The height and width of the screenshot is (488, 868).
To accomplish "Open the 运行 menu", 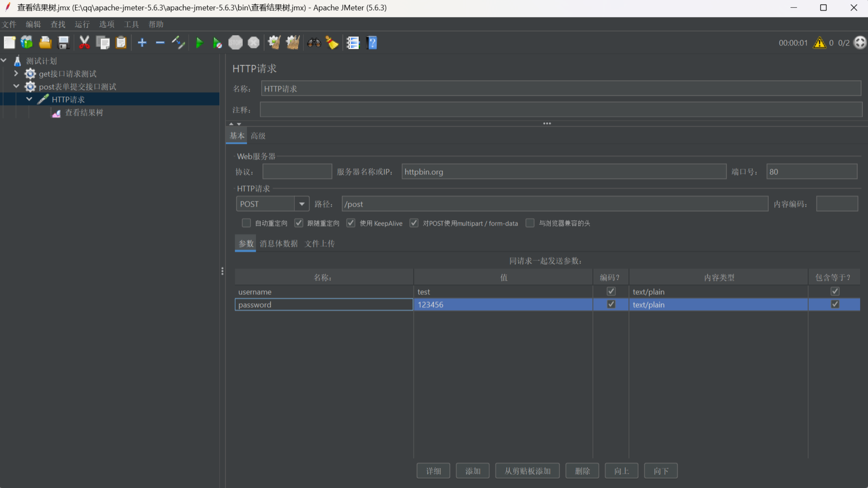I will coord(82,24).
